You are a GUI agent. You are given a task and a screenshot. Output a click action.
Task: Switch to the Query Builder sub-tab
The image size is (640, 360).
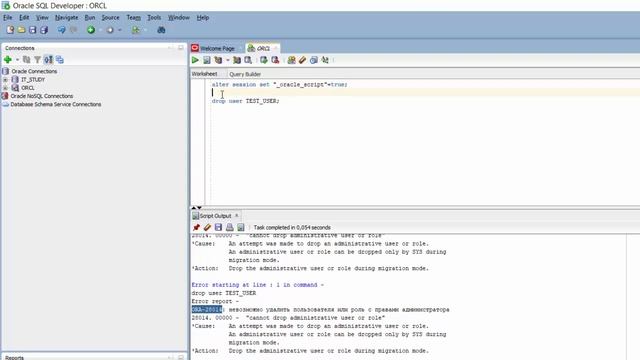point(245,74)
